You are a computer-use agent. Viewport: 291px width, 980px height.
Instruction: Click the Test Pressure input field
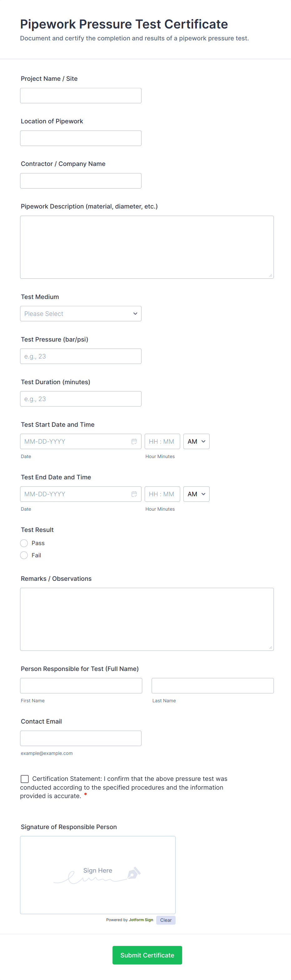81,356
